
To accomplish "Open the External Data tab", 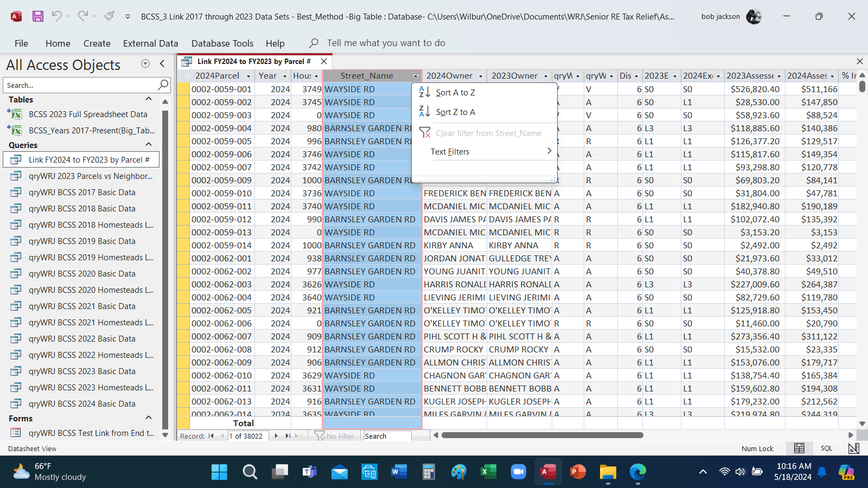I will tap(150, 43).
